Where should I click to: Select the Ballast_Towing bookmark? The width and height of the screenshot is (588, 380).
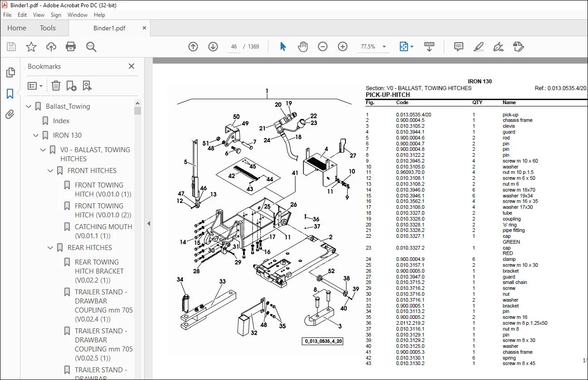pyautogui.click(x=68, y=106)
